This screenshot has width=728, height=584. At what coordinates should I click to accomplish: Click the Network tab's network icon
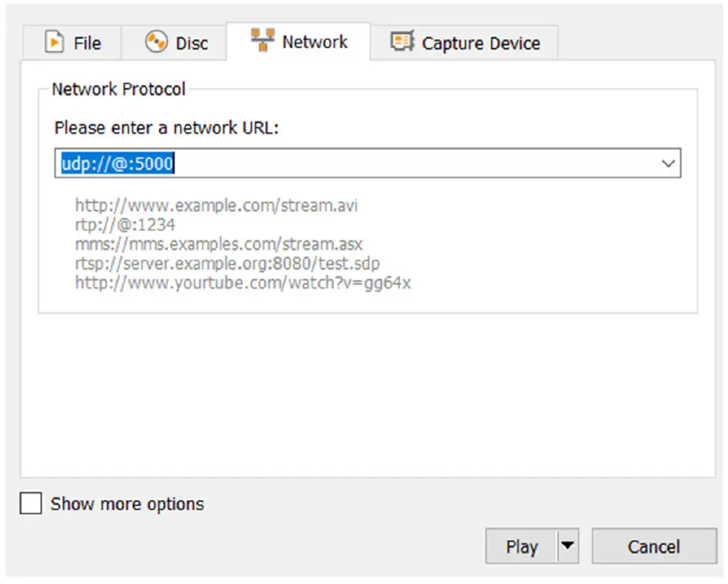[263, 41]
